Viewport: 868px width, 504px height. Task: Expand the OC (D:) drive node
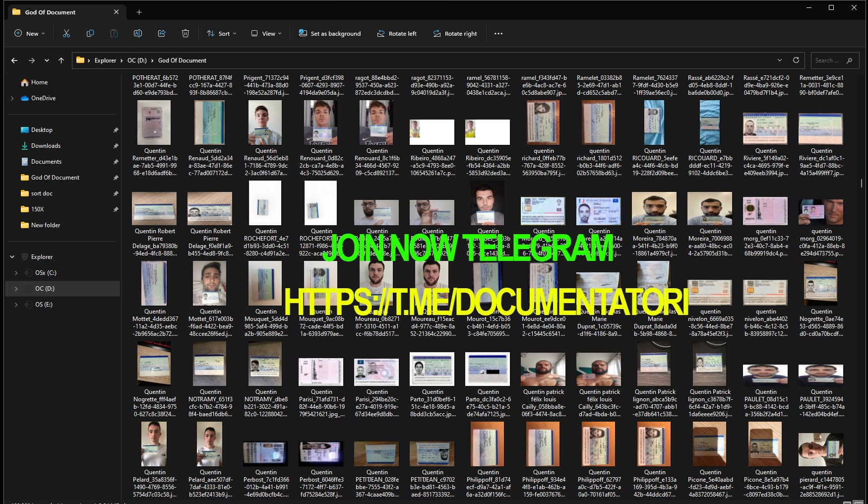[16, 289]
